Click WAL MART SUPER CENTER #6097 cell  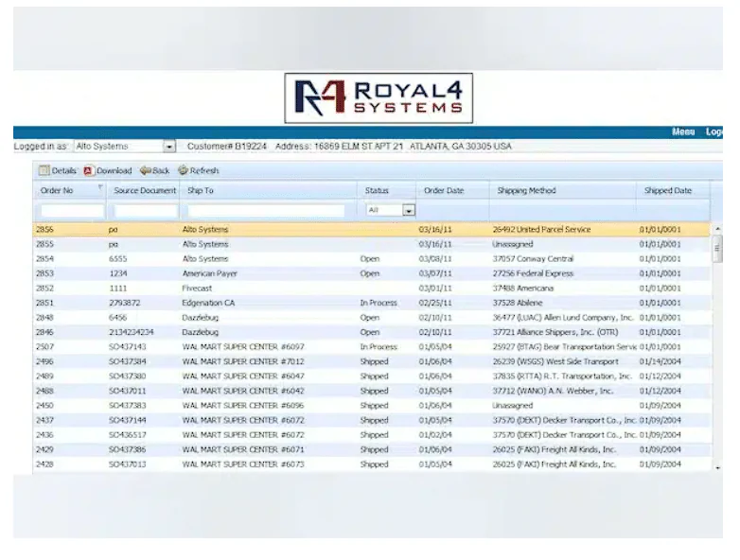243,347
